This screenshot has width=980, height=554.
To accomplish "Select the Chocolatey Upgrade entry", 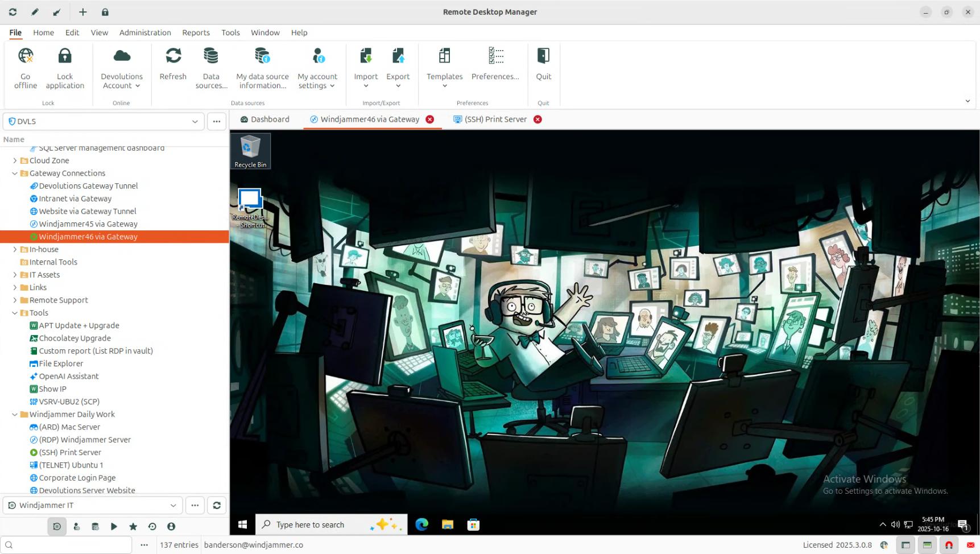I will pyautogui.click(x=75, y=338).
